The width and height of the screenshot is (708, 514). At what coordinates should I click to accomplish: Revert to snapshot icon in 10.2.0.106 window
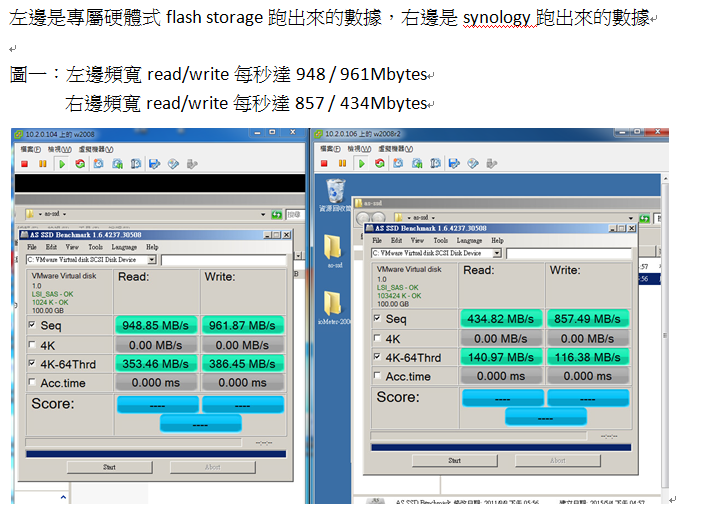click(417, 164)
